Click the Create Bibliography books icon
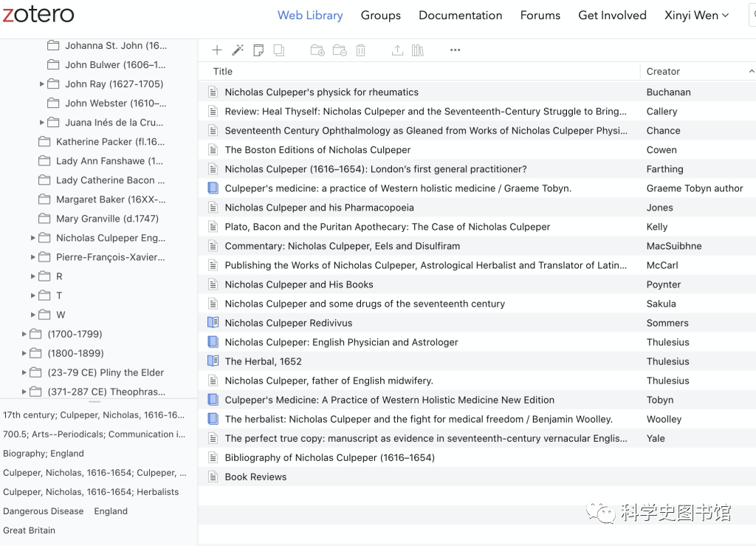756x546 pixels. coord(418,50)
